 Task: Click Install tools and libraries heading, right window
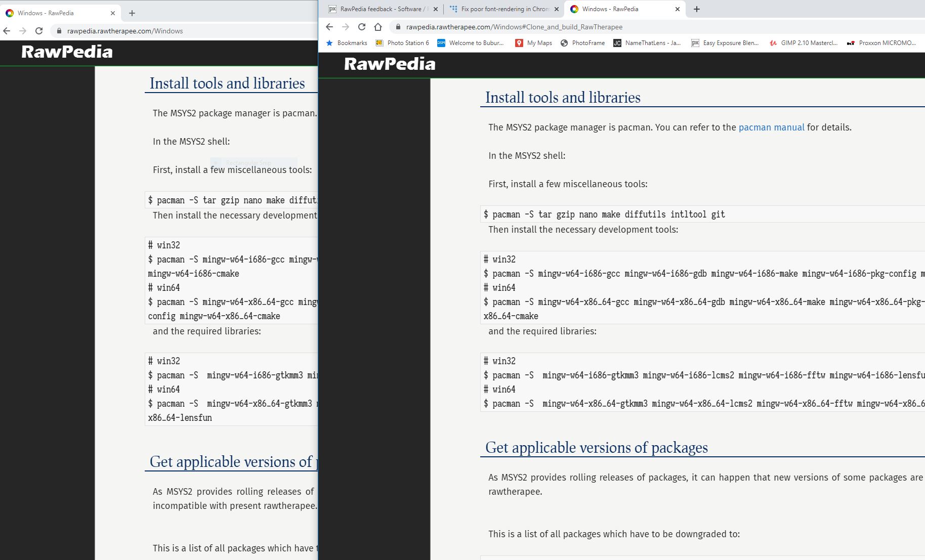coord(563,97)
